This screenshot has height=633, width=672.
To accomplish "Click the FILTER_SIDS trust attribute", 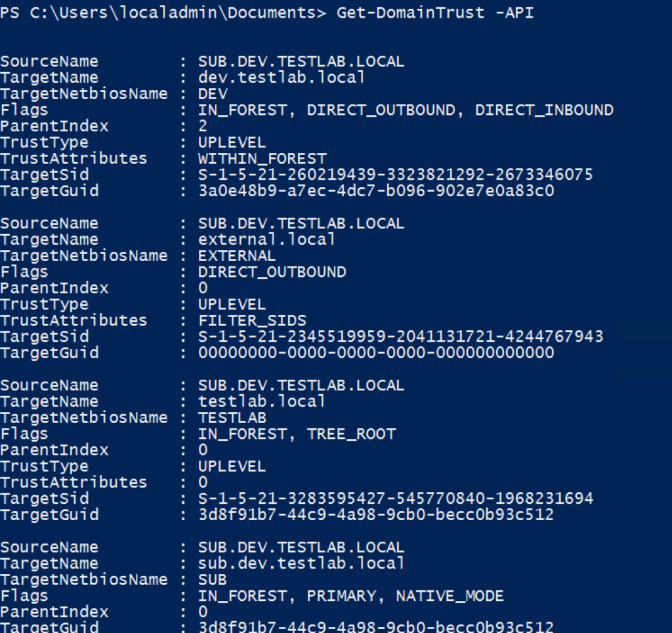I will pos(253,321).
